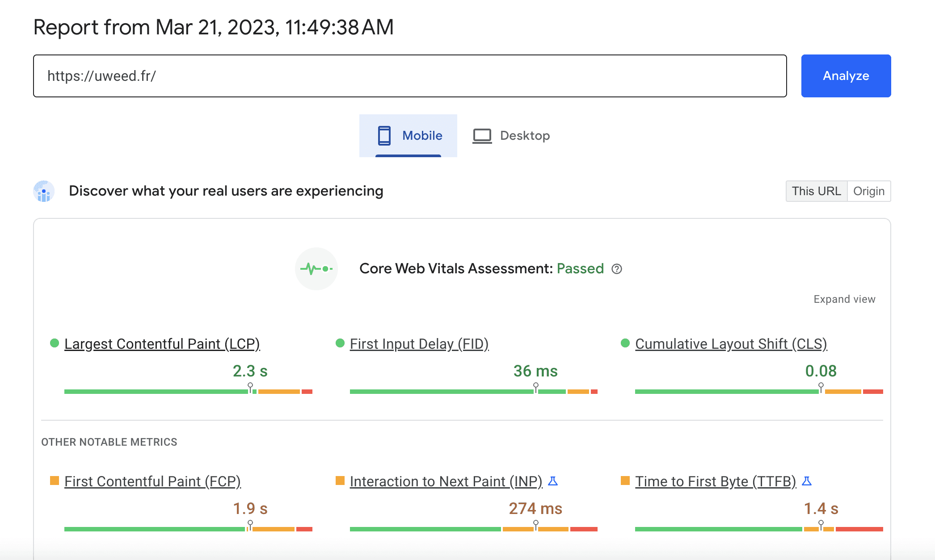Click the LCP distribution marker at 2.3 s
Screen dimensions: 935x560
pos(250,385)
